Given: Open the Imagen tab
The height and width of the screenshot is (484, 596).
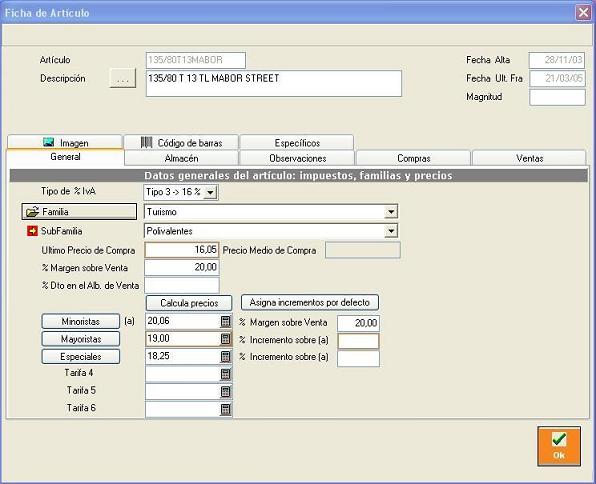Looking at the screenshot, I should tap(65, 143).
